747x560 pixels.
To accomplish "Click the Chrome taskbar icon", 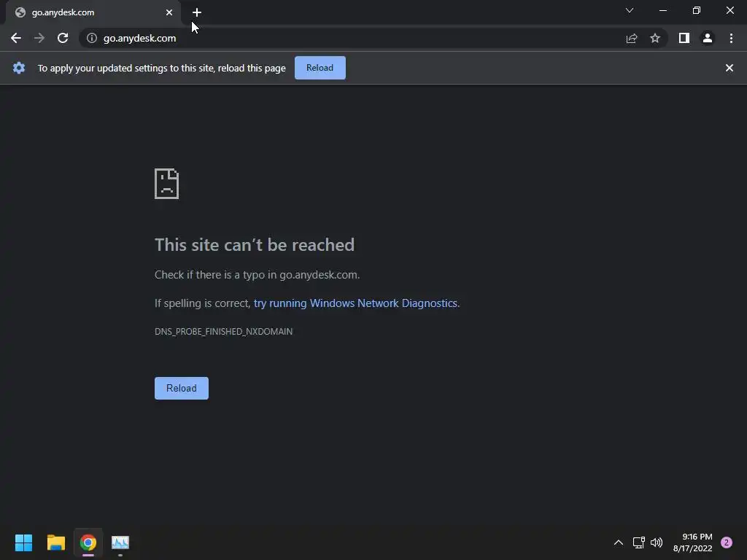I will (x=88, y=542).
